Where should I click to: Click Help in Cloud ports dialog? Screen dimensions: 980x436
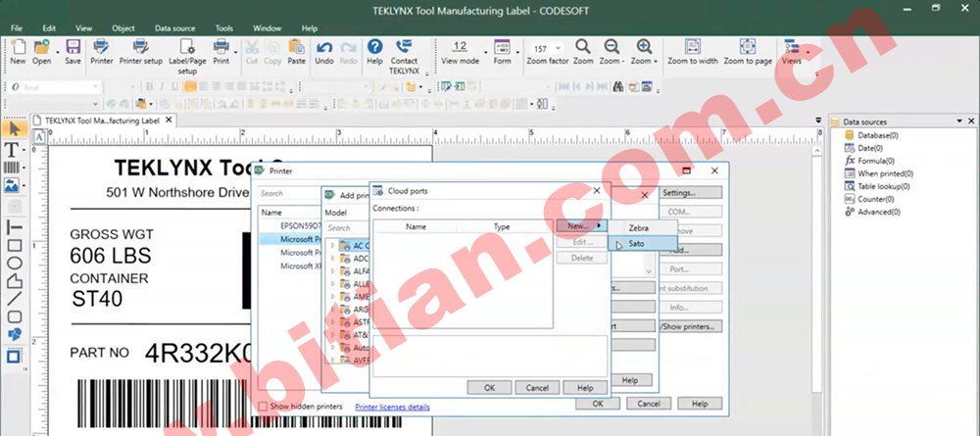click(x=585, y=388)
